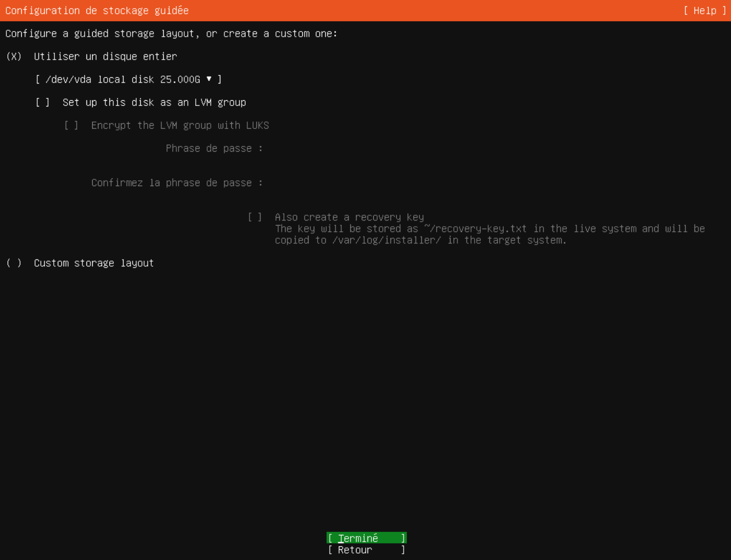
Task: Go back with the 'Retour' button
Action: [x=366, y=550]
